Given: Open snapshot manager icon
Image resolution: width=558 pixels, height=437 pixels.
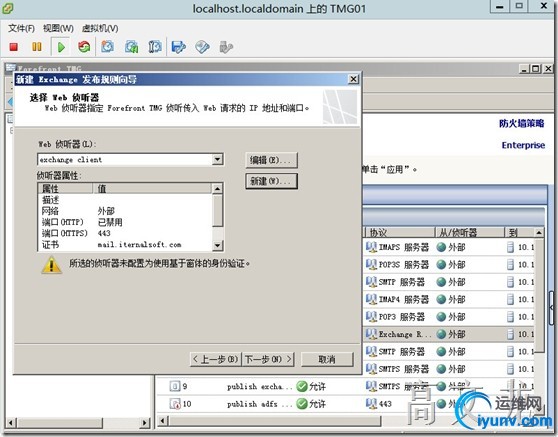Looking at the screenshot, I should click(155, 47).
